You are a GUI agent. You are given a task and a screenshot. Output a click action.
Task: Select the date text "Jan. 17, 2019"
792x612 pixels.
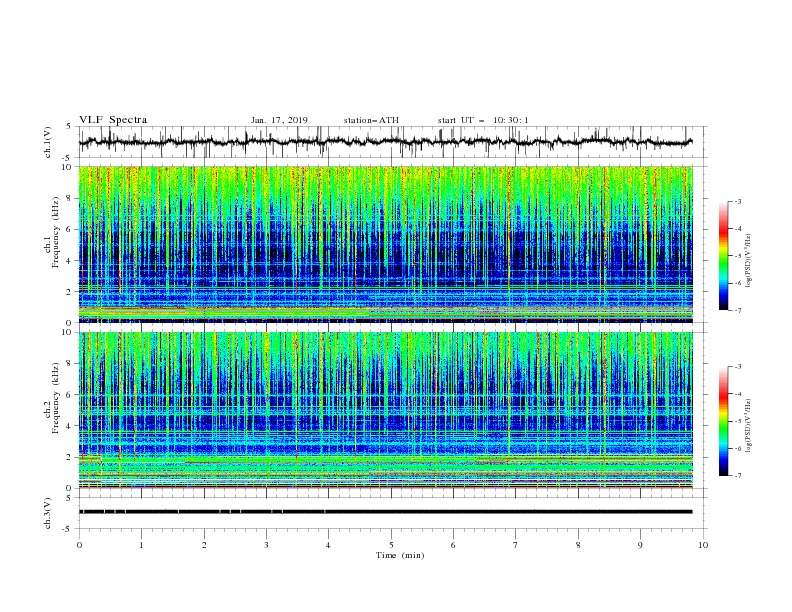[279, 120]
